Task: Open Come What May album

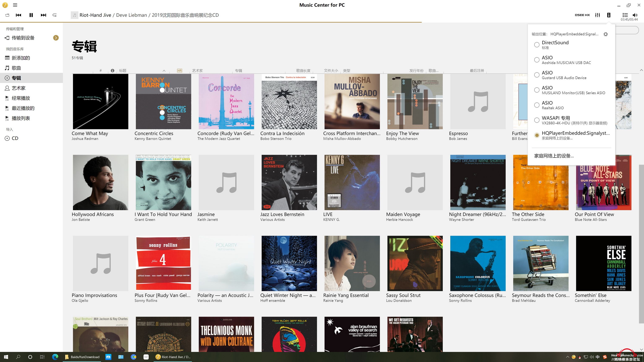Action: [100, 101]
